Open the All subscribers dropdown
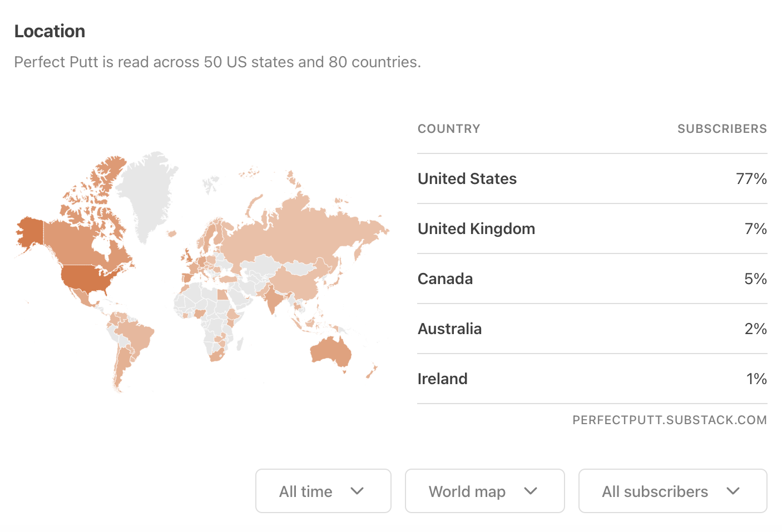 [672, 491]
